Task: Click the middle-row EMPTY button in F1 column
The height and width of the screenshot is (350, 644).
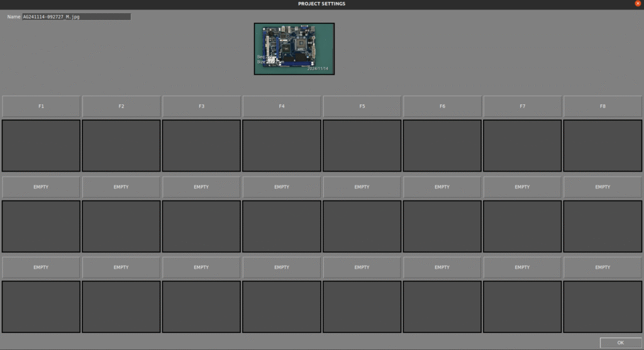Action: tap(41, 187)
